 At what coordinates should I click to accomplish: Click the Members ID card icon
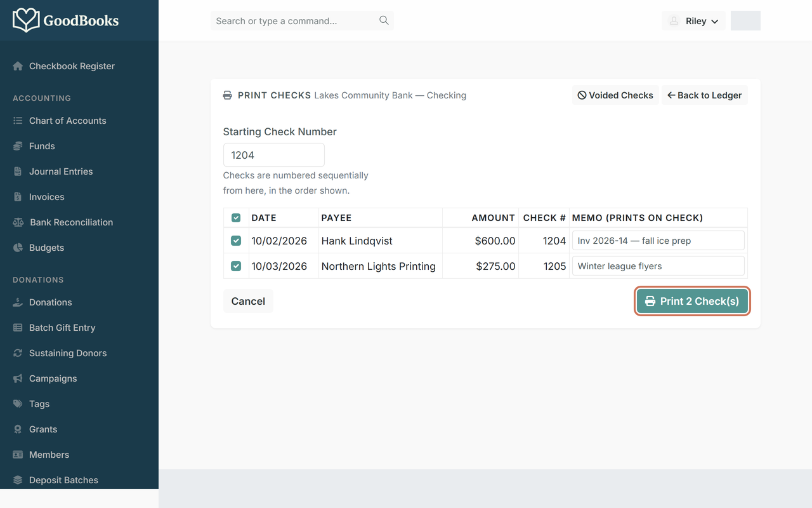[x=18, y=455]
